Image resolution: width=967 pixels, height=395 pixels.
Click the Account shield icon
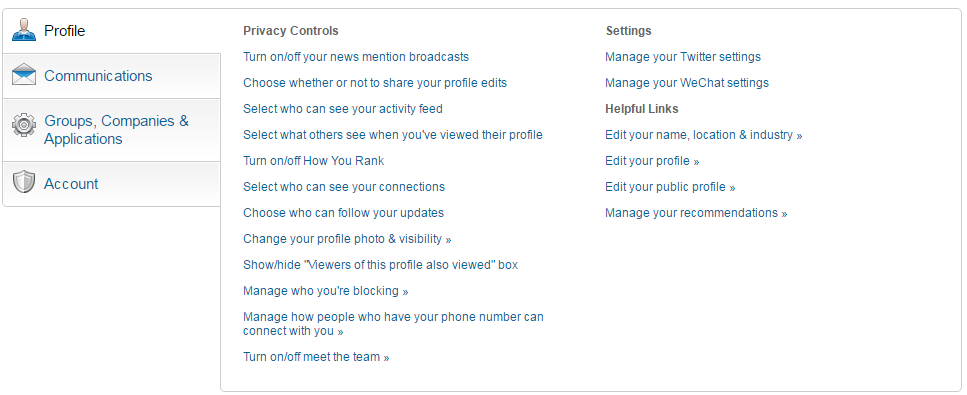click(24, 182)
